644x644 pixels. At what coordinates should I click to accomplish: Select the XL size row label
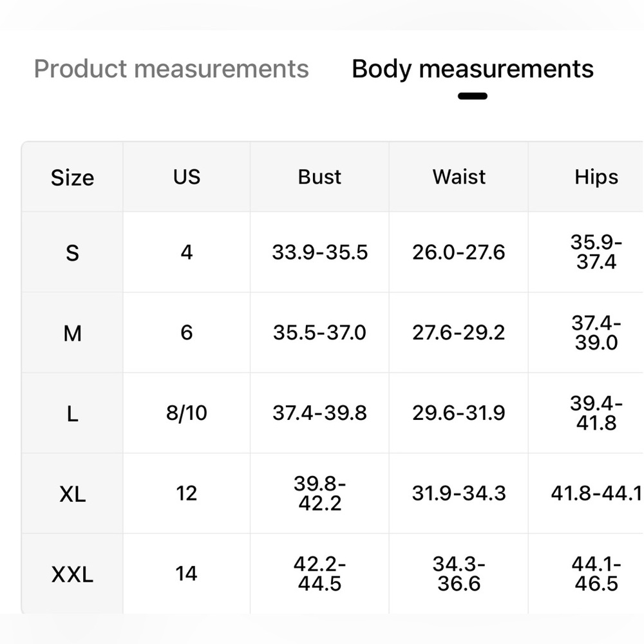click(x=72, y=494)
